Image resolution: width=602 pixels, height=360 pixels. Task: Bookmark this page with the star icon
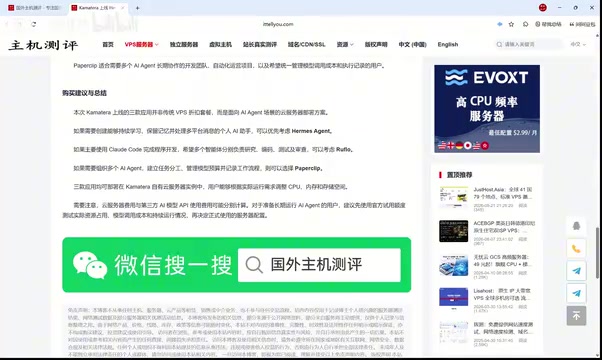[511, 24]
